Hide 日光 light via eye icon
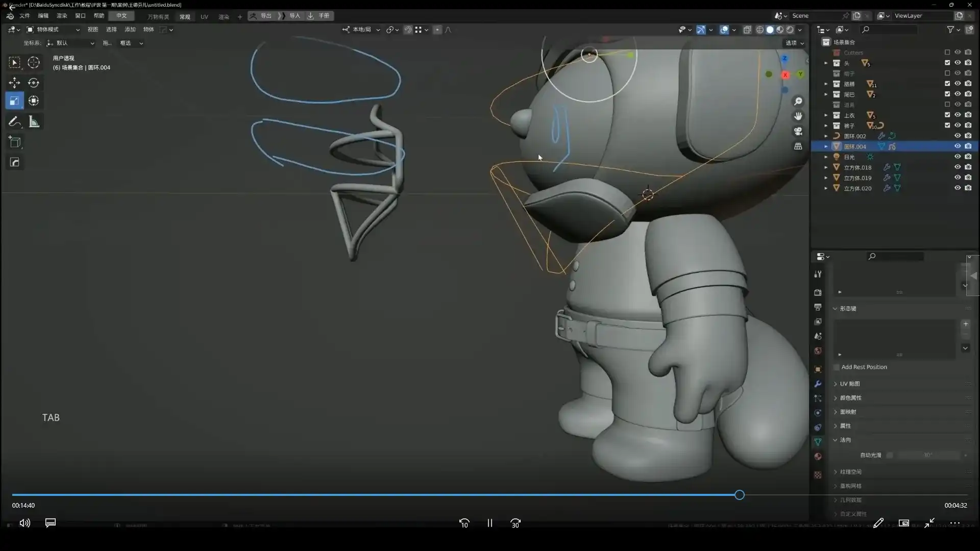 click(958, 157)
